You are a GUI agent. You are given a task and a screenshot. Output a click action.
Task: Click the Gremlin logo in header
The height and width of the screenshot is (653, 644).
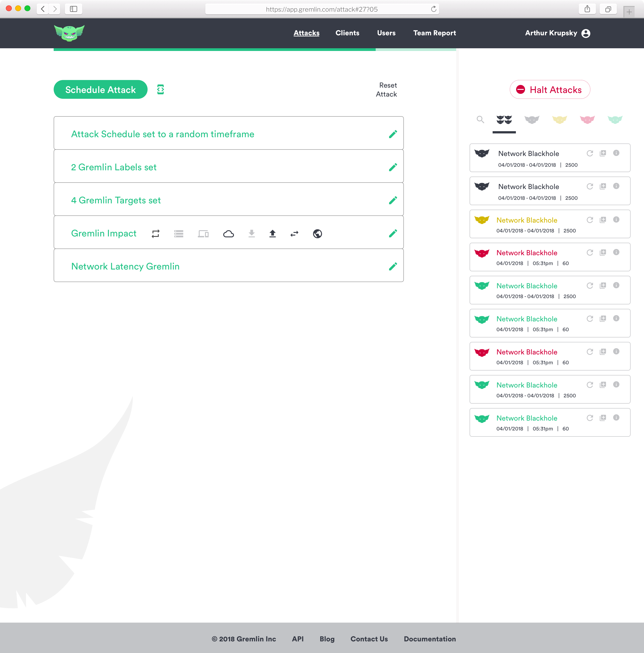pyautogui.click(x=69, y=33)
